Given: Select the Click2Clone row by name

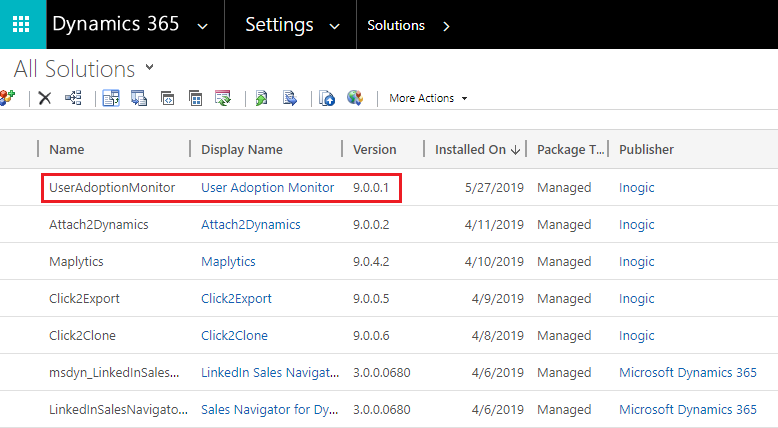Looking at the screenshot, I should coord(82,335).
